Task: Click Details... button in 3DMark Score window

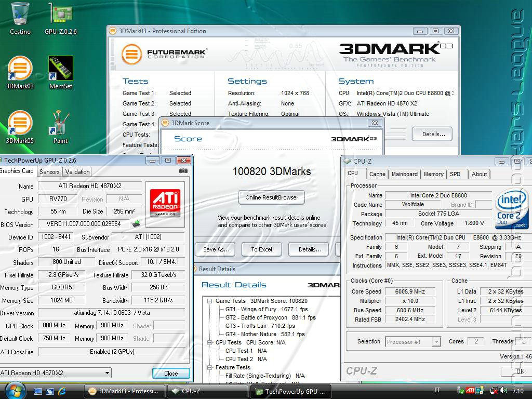Action: tap(309, 249)
